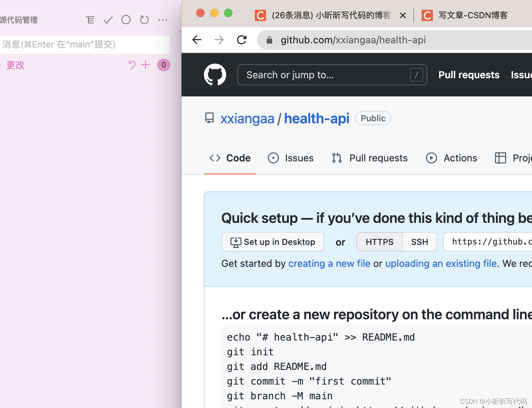Open Pull requests in the GitHub header
The width and height of the screenshot is (532, 408).
point(469,75)
